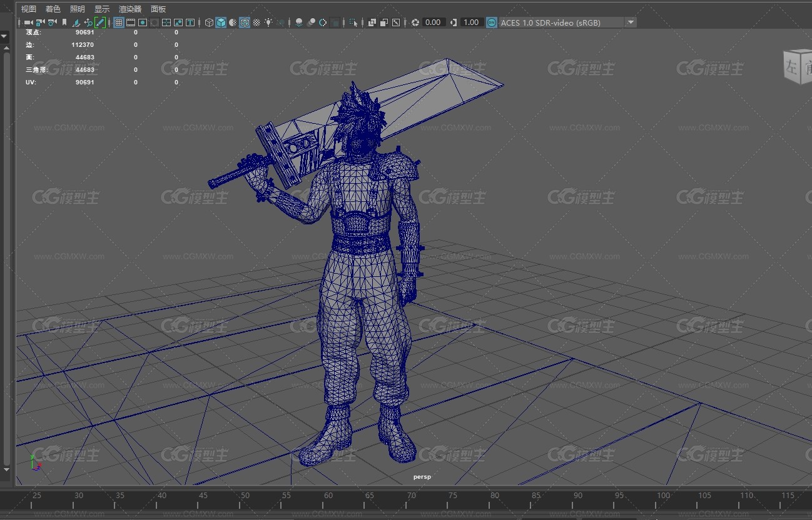Click the Bookmarks icon in panel toolbar
Viewport: 812px width, 520px height.
pyautogui.click(x=64, y=22)
